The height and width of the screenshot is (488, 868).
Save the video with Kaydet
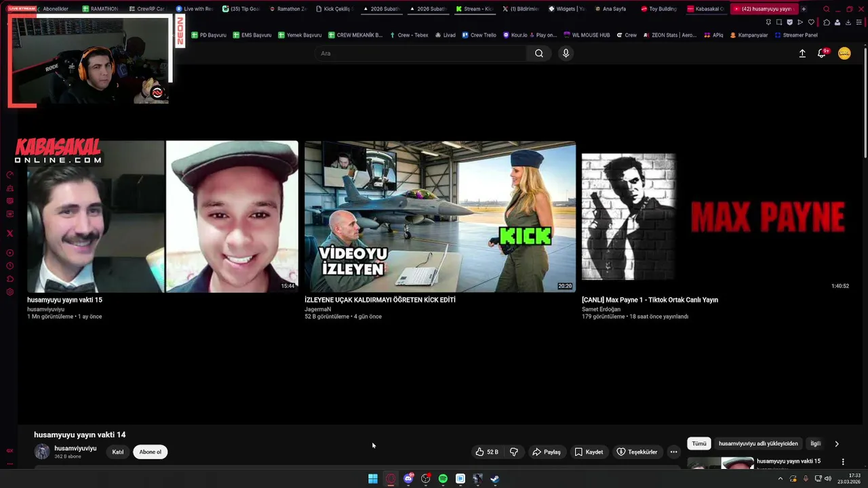(589, 452)
